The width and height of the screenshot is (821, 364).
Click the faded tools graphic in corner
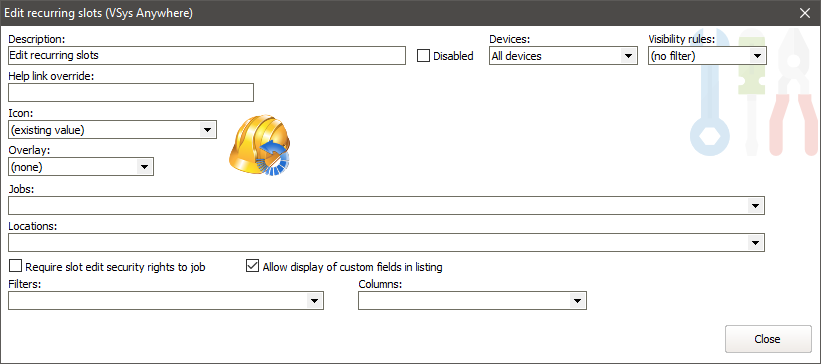(754, 92)
